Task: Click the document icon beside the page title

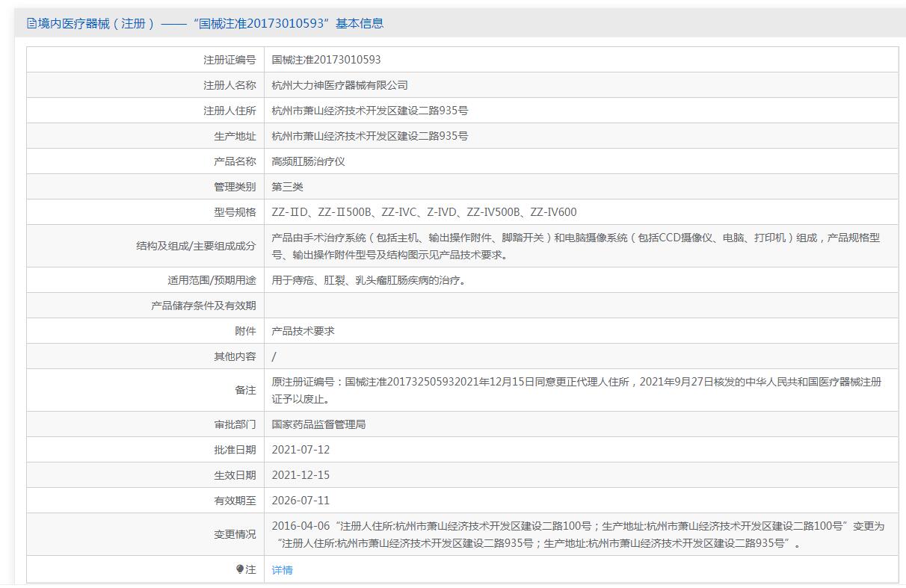Action: pos(31,23)
